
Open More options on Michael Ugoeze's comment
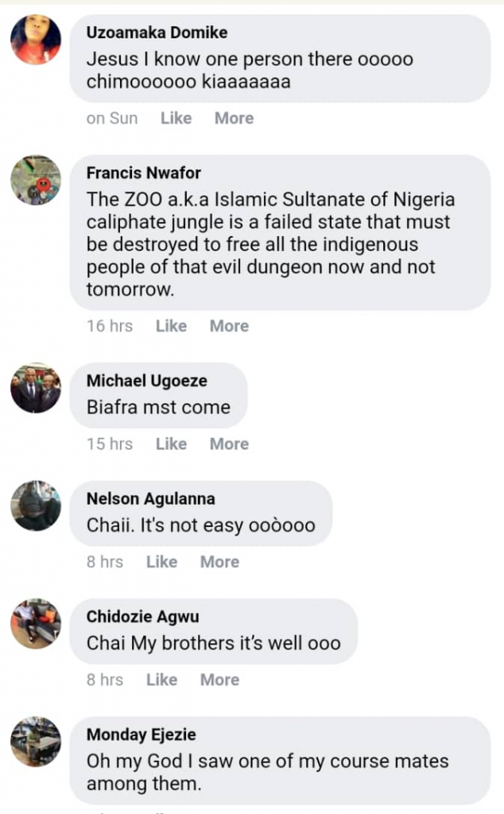point(229,444)
